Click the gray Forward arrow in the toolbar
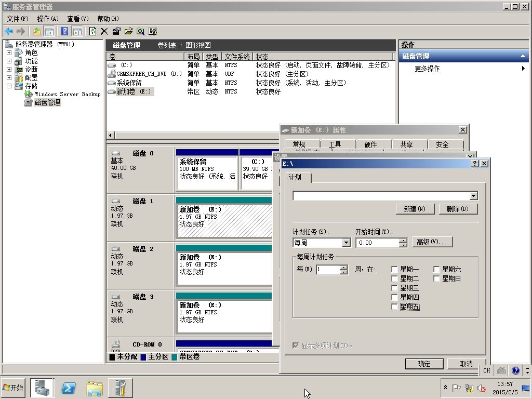 pos(21,32)
